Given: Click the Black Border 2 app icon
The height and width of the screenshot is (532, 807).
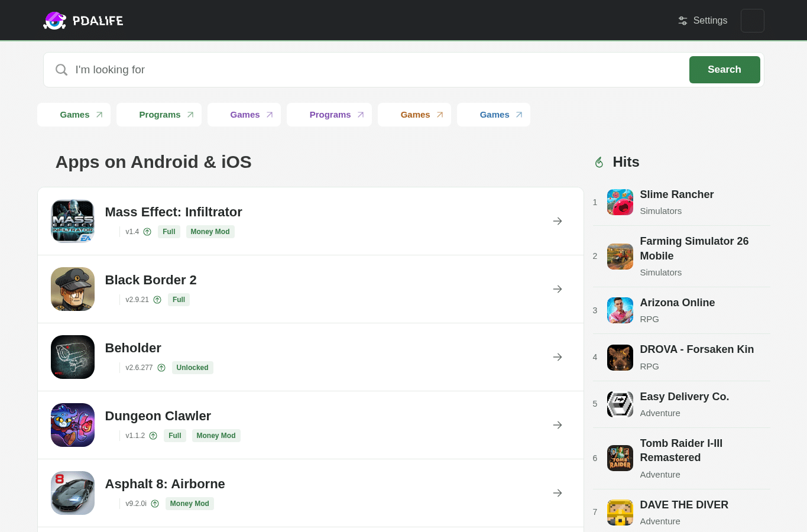Looking at the screenshot, I should [73, 289].
